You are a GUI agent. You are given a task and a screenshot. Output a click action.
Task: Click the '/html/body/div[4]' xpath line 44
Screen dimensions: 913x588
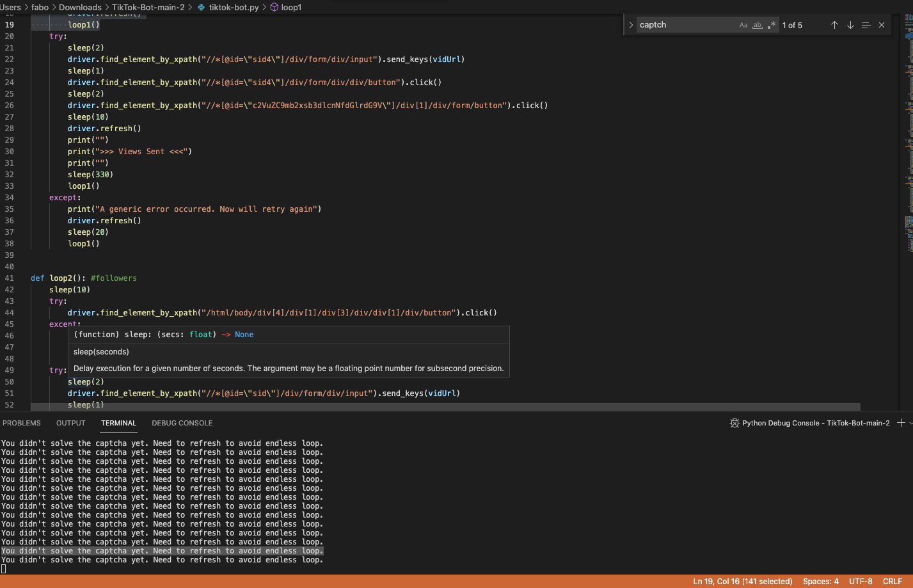click(x=282, y=313)
